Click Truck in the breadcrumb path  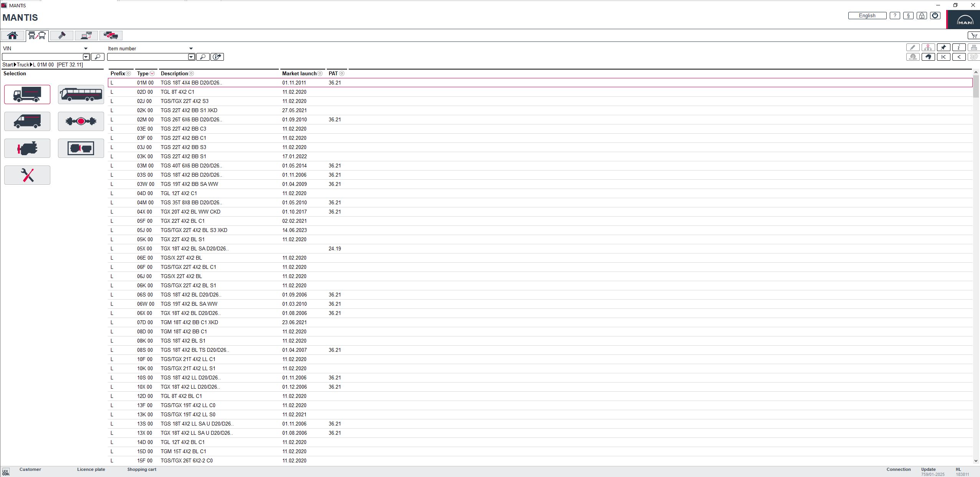coord(23,65)
